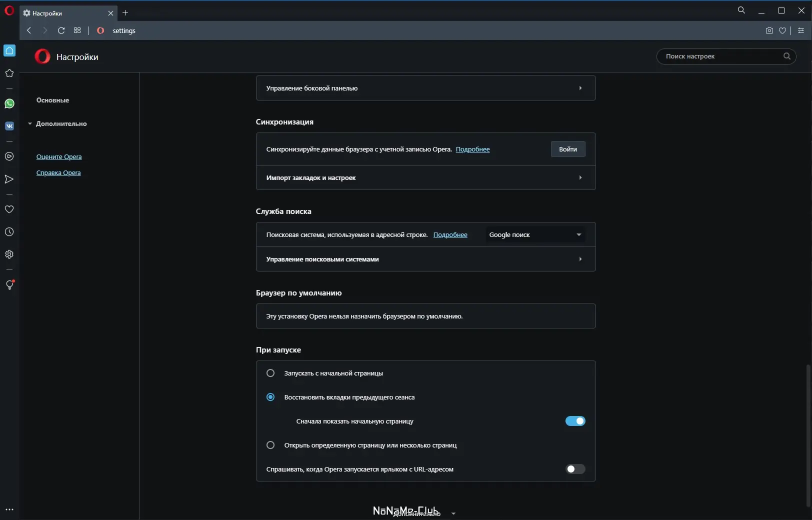Select 'Восстановить вкладки предыдущего сеанса' radio option
The width and height of the screenshot is (812, 520).
click(x=270, y=397)
